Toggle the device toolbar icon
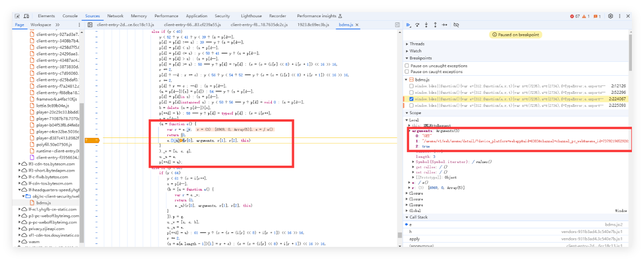The height and width of the screenshot is (259, 644). tap(26, 16)
